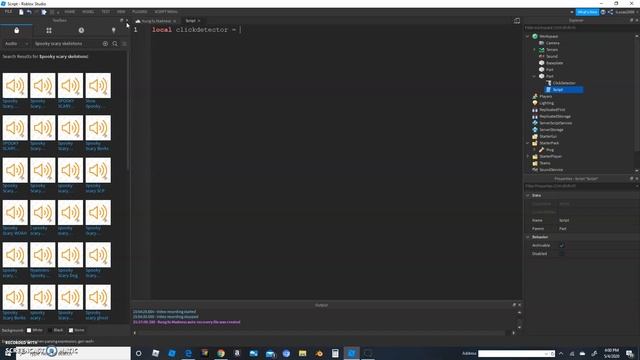Select Lighting service in Explorer
Screen dimensions: 640x360
point(546,103)
